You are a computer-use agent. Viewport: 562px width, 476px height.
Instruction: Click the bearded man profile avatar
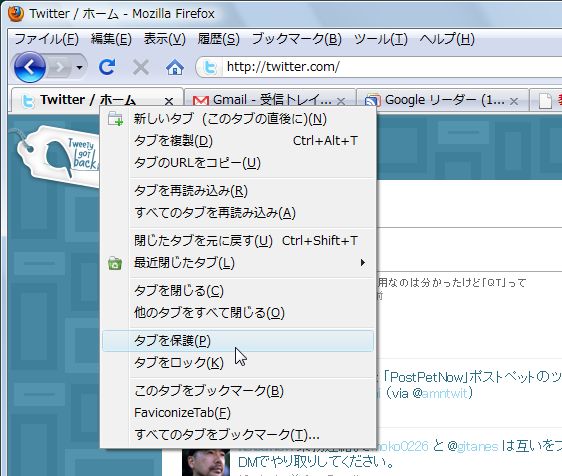(x=206, y=462)
